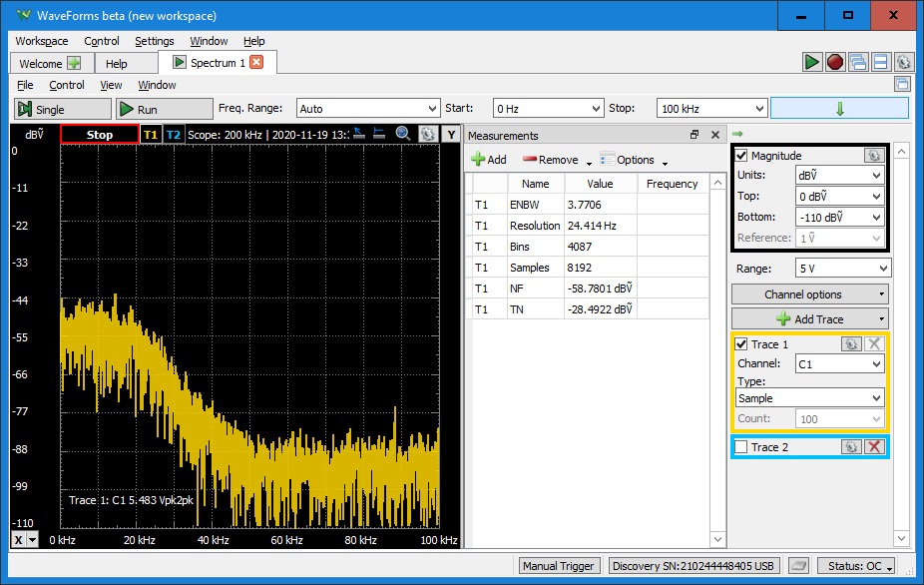Delete Trace 2 with red X icon
Viewport: 924px width, 585px height.
coord(875,447)
